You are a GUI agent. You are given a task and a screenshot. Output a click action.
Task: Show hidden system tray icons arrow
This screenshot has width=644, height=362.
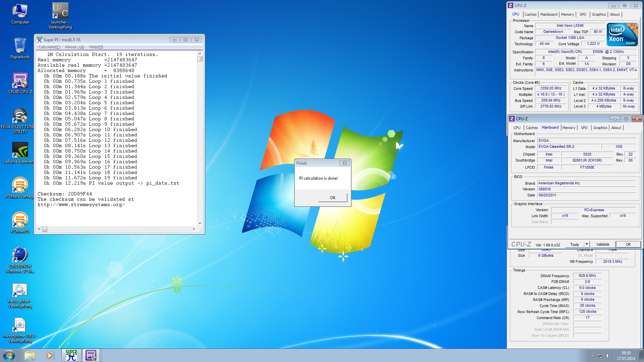pyautogui.click(x=592, y=356)
